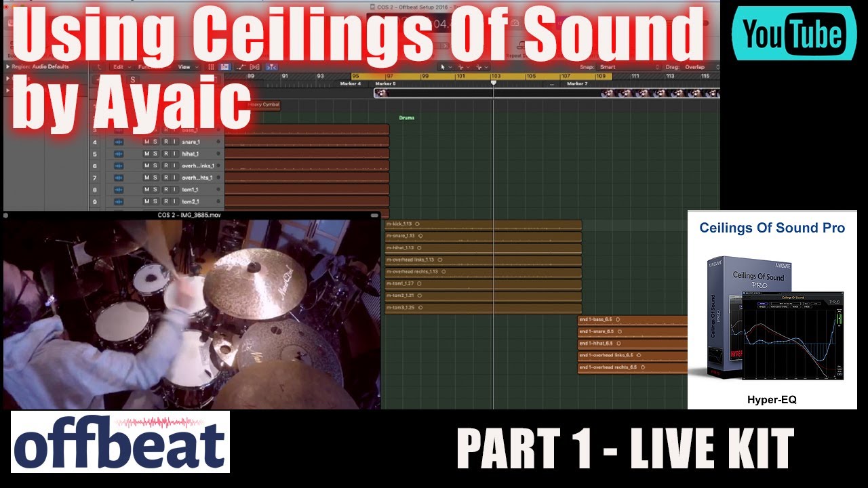
Task: Click the tom2_1 track audio icon
Action: click(119, 201)
